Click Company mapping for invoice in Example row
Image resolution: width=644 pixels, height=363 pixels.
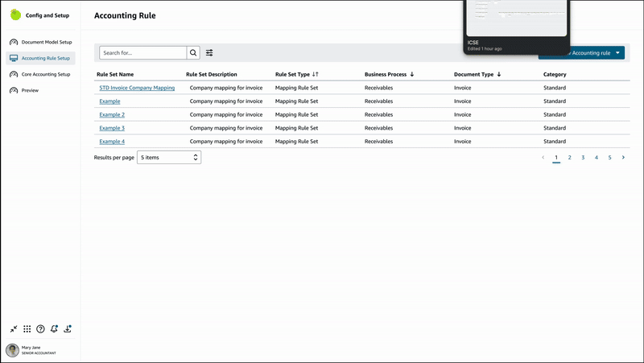pyautogui.click(x=226, y=101)
